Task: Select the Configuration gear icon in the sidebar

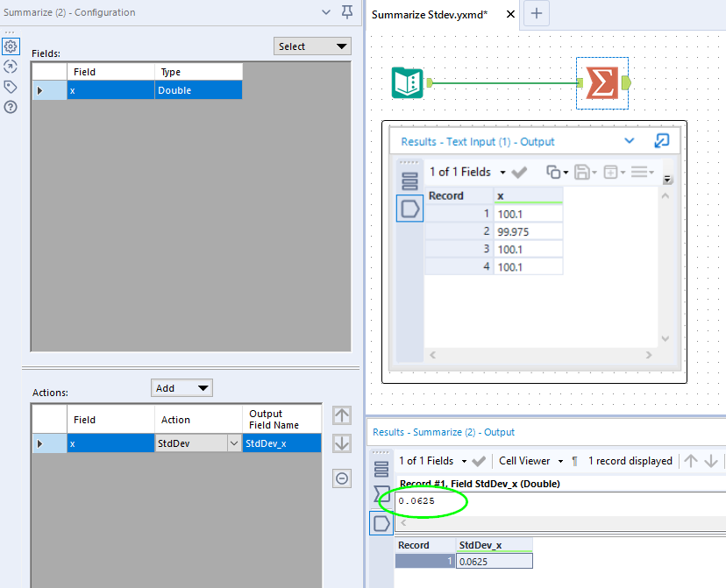Action: pos(11,45)
